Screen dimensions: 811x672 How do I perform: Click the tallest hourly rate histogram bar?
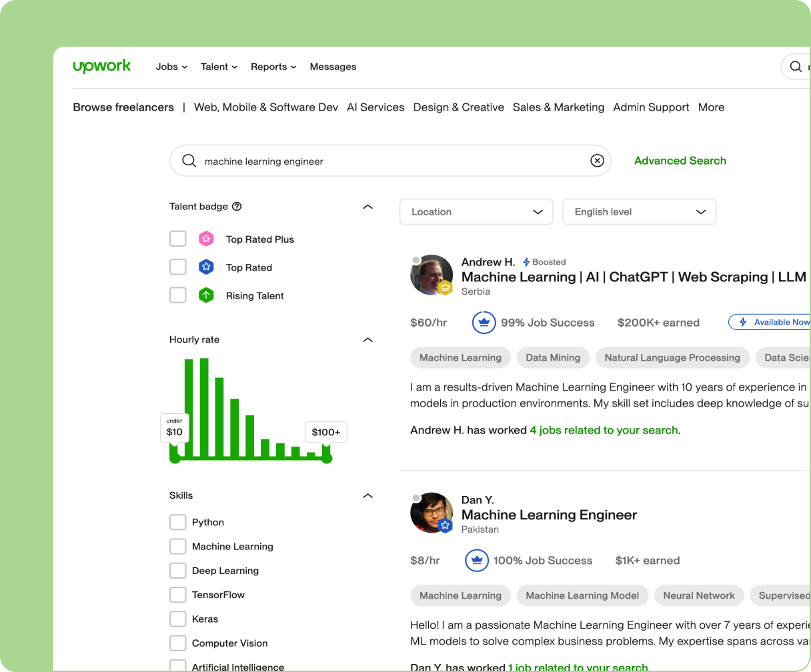204,408
